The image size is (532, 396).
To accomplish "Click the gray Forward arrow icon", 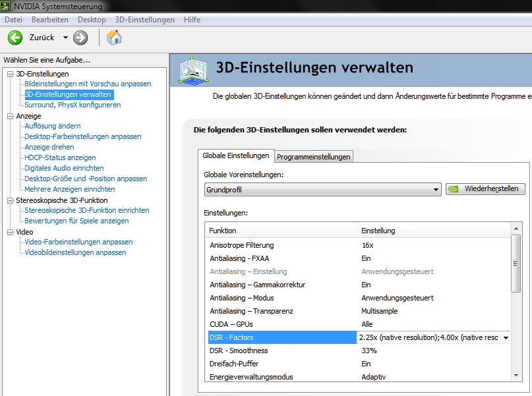I will [80, 38].
